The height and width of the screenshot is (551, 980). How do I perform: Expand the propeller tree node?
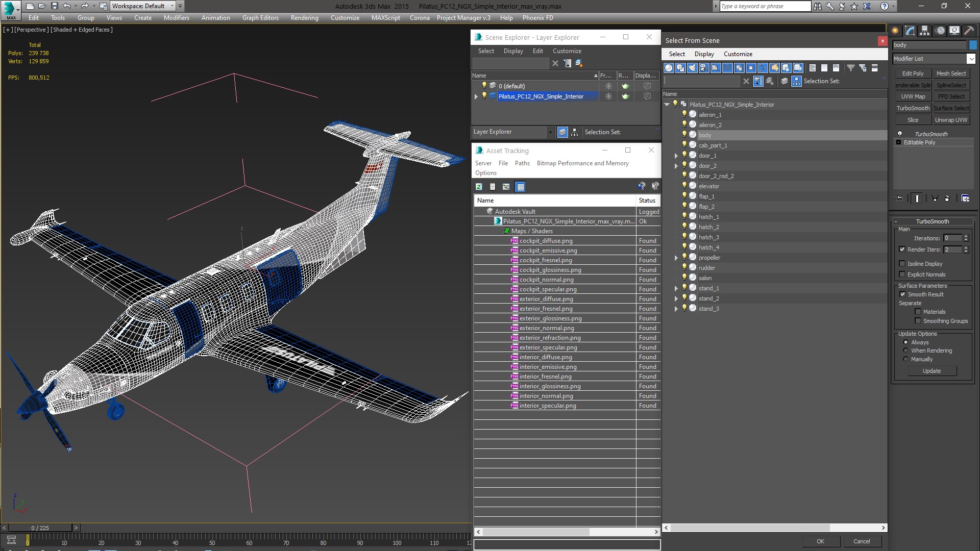coord(676,258)
